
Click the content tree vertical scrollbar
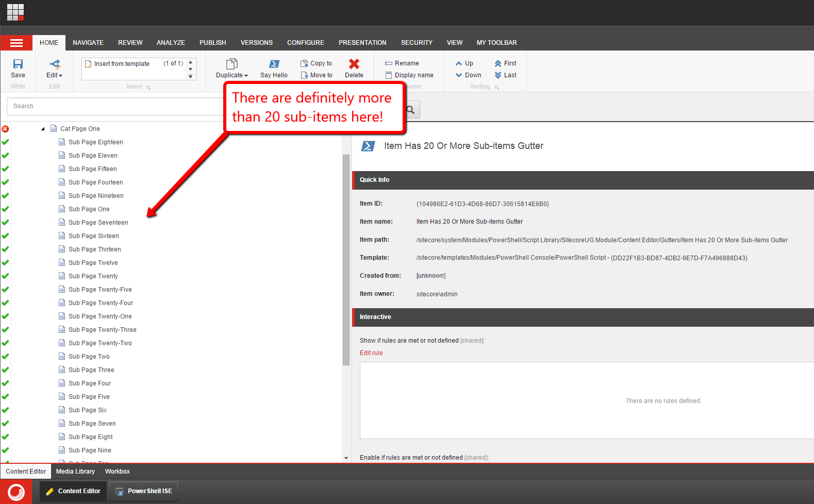[346, 258]
